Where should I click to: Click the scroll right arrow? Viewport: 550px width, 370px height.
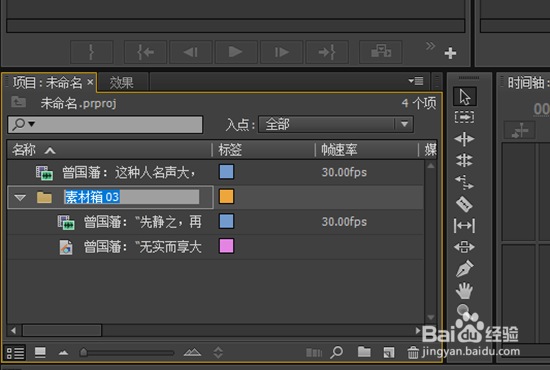pyautogui.click(x=417, y=330)
